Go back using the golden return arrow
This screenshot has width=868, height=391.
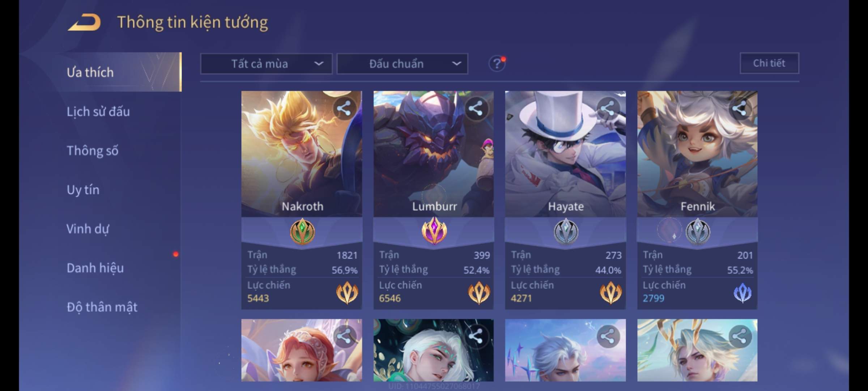click(84, 22)
